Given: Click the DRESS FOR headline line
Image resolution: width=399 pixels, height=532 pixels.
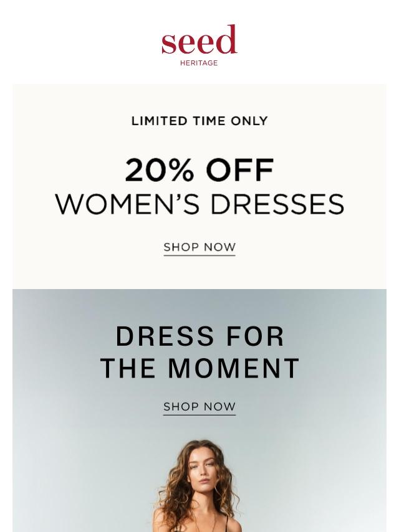Looking at the screenshot, I should [199, 337].
